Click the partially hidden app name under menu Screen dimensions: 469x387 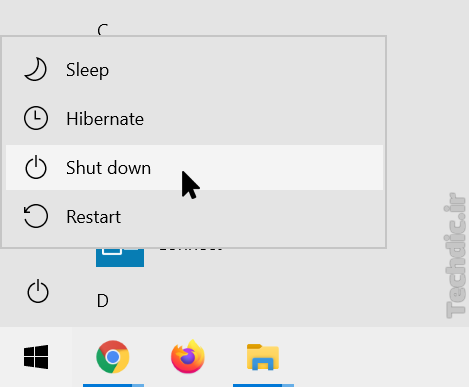191,249
